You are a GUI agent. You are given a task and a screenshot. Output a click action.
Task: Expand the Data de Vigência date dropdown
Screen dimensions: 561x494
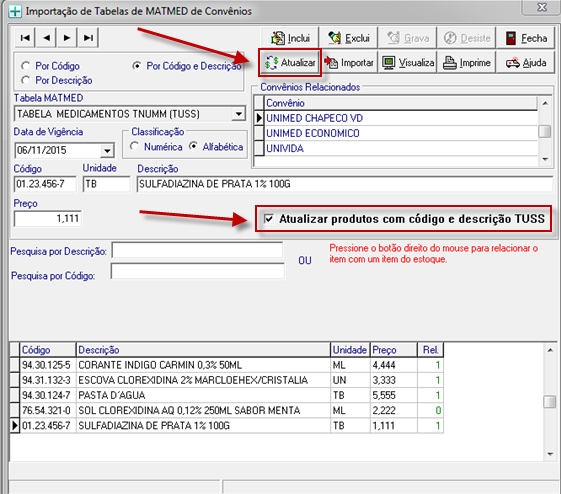(107, 150)
